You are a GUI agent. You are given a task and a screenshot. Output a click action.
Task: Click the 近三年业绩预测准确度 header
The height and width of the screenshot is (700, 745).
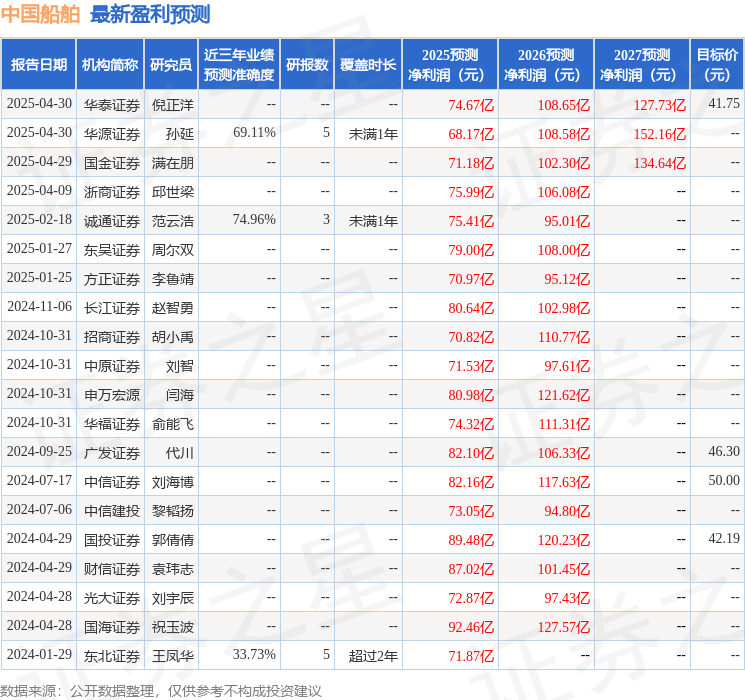[238, 64]
